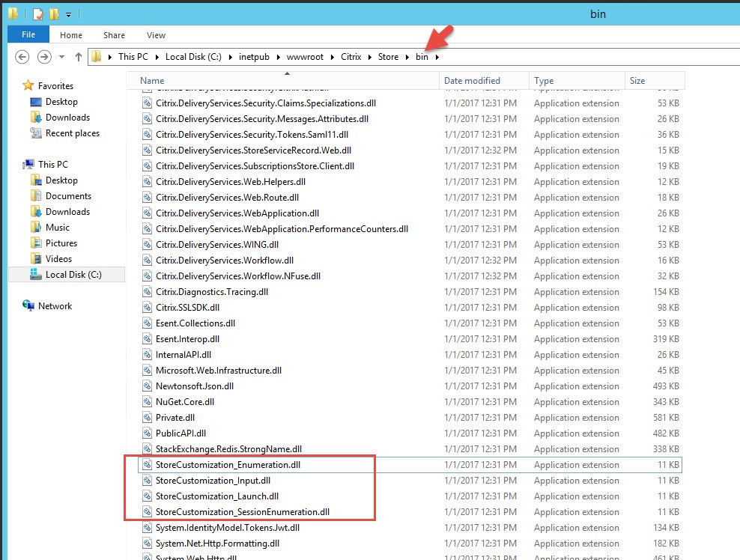The width and height of the screenshot is (740, 560).
Task: Click the Citrix.SSLSDK.dll file icon
Action: (x=148, y=308)
